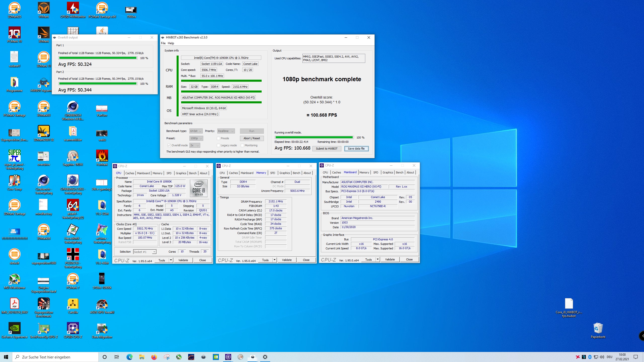Click Validate in the CPU tab CPU-Z window

[x=183, y=260]
